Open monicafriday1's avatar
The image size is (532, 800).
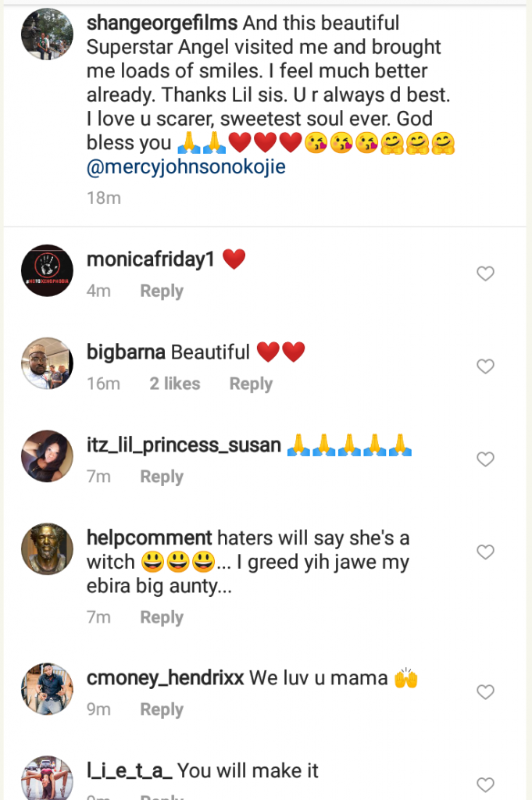pyautogui.click(x=47, y=271)
